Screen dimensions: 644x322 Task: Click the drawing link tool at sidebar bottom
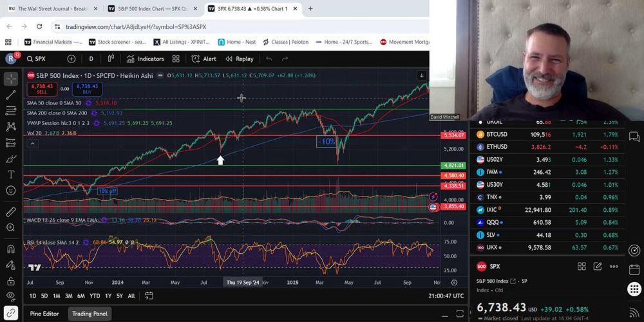11,314
